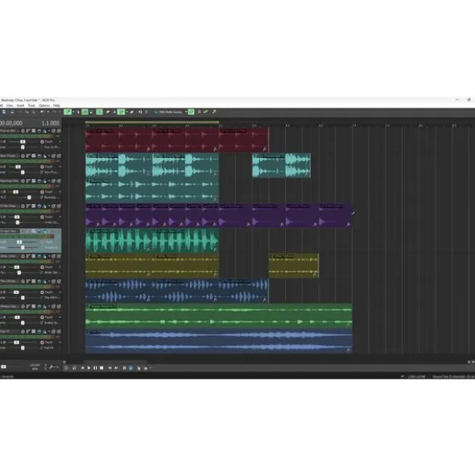Click the track name field of the selected highlighted track
The image size is (475, 476).
point(9,231)
